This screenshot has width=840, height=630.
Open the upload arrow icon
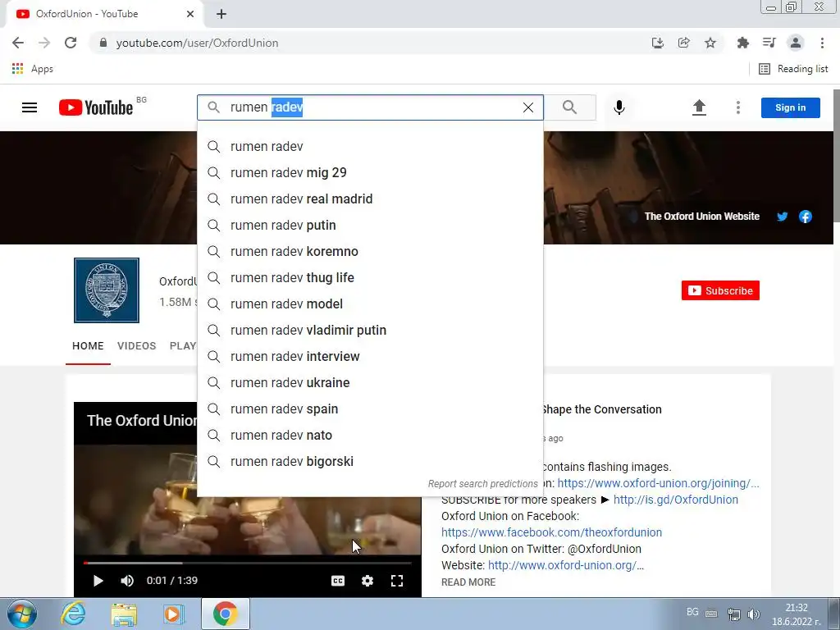(x=699, y=107)
